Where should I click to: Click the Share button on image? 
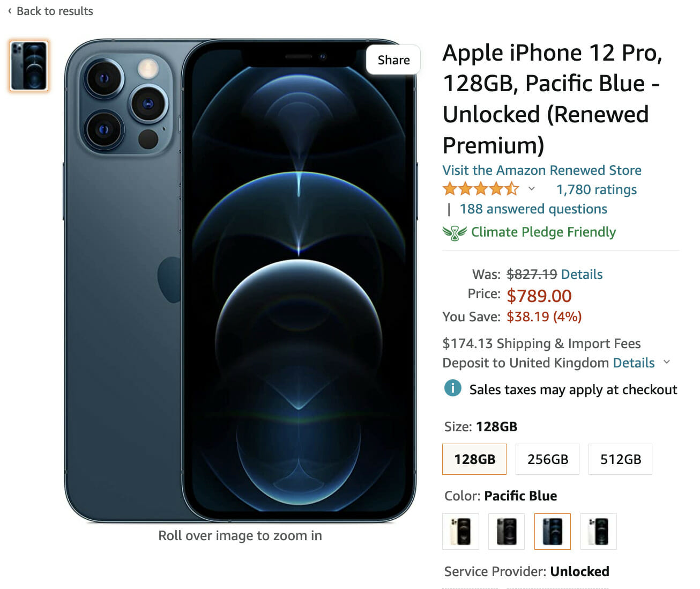click(x=393, y=60)
